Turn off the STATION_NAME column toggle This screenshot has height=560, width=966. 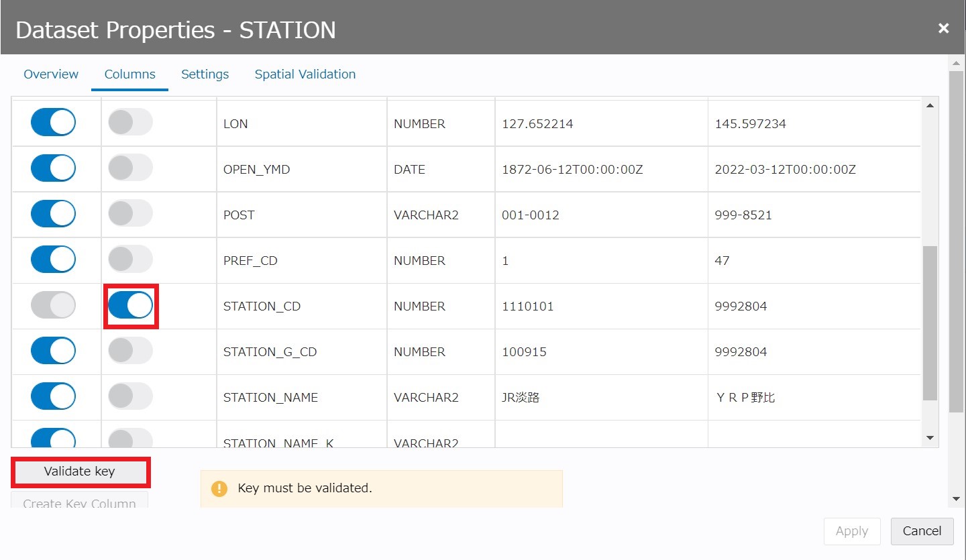click(53, 397)
